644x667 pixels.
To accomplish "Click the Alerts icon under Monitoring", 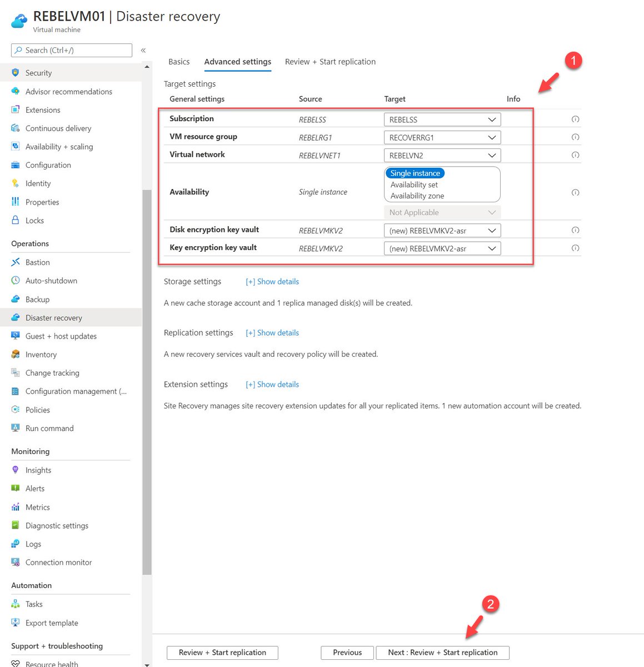I will pos(16,488).
